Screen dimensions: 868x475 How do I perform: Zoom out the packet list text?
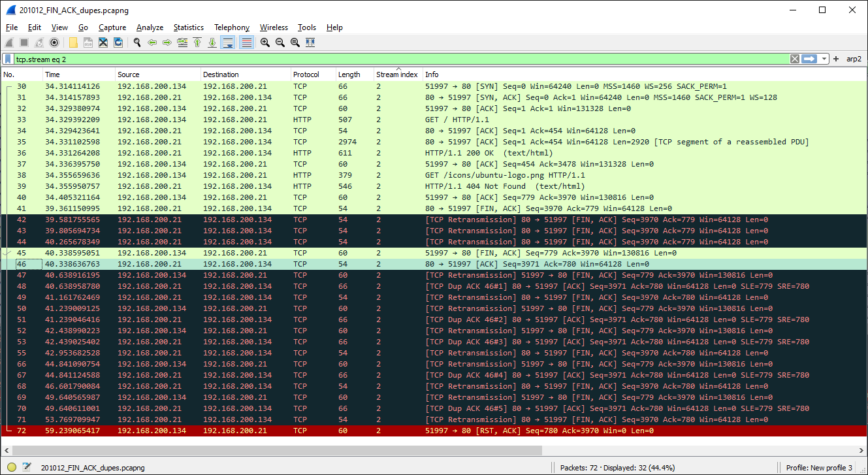[x=280, y=42]
